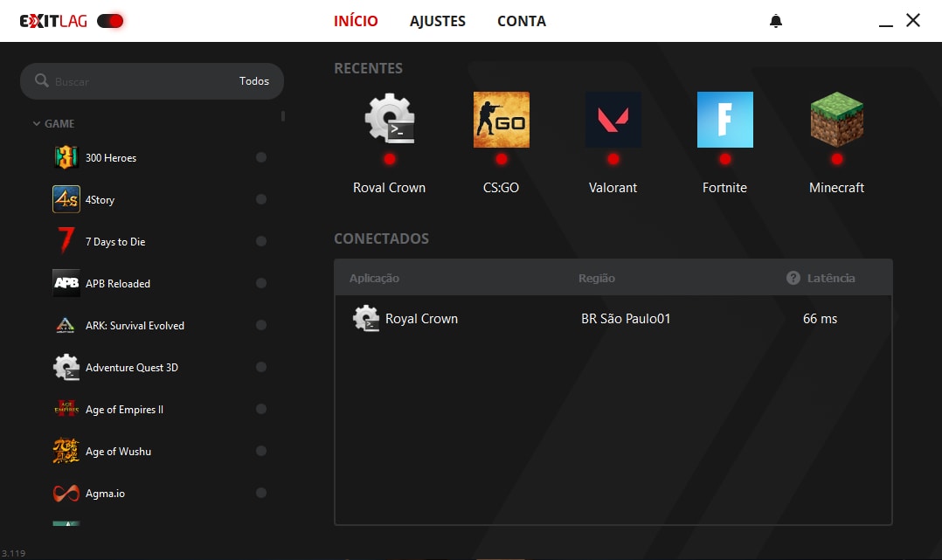Switch to the AJUSTES tab

[x=438, y=21]
